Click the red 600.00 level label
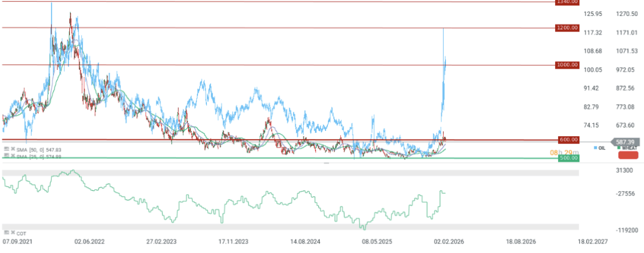644x253 pixels. coord(567,140)
